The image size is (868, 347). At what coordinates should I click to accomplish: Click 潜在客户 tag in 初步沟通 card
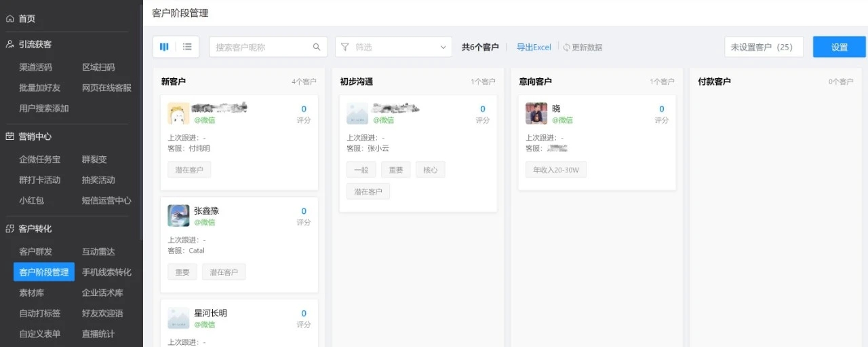click(368, 191)
